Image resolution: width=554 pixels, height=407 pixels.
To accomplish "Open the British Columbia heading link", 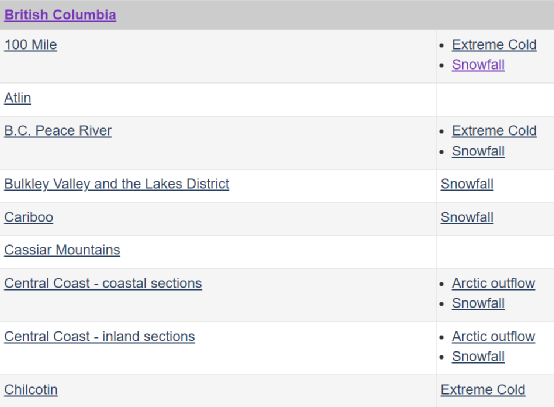I will 60,15.
